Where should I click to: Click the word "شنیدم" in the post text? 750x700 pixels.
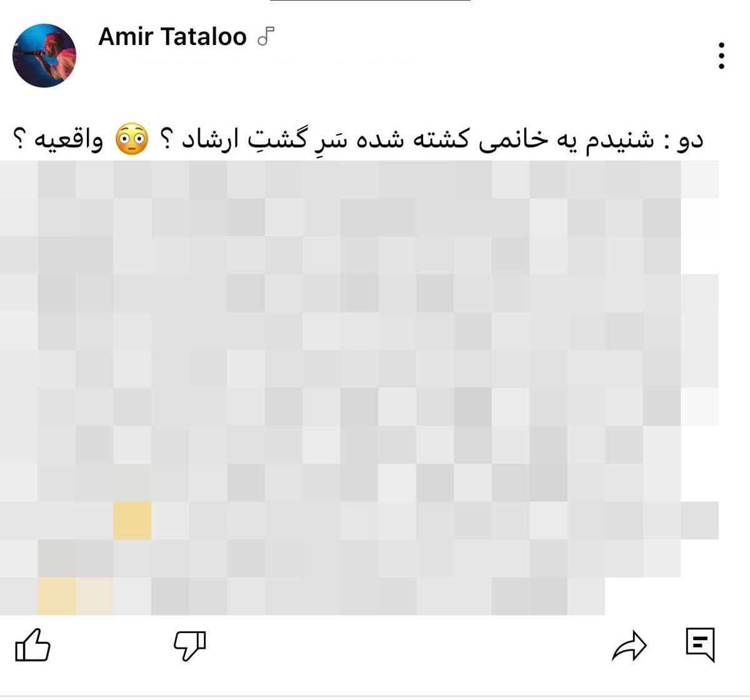(620, 140)
